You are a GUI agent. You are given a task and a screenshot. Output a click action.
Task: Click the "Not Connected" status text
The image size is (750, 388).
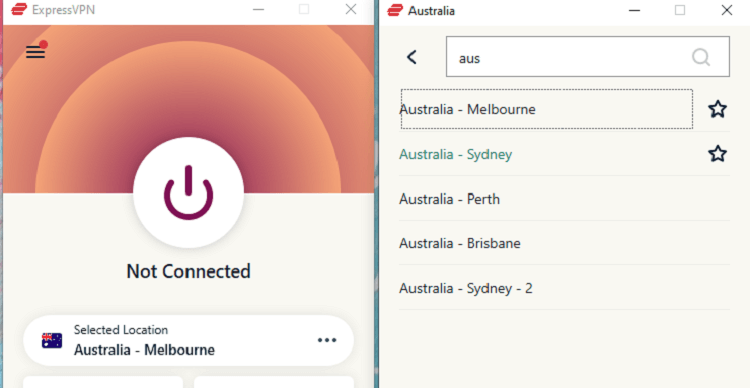coord(188,271)
